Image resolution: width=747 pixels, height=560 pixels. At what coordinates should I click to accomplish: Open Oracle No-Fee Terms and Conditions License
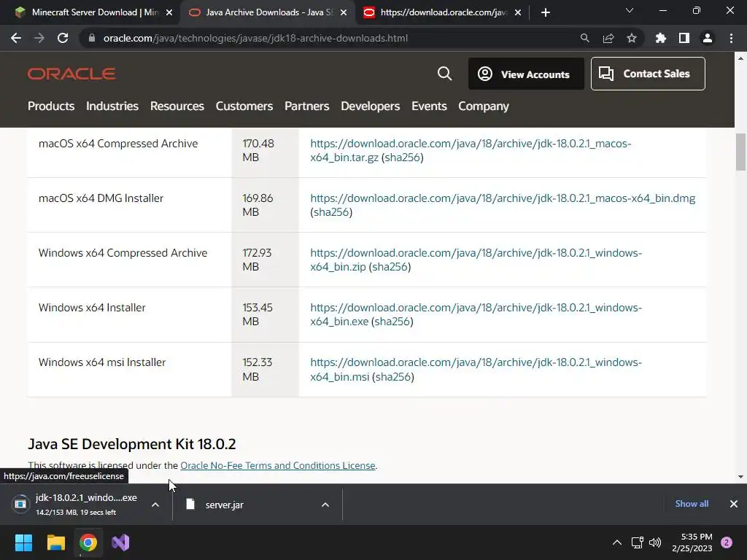coord(278,466)
